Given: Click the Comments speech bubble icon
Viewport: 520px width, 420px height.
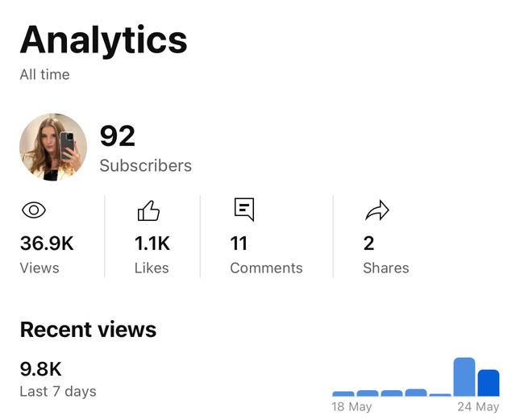Looking at the screenshot, I should pyautogui.click(x=243, y=210).
